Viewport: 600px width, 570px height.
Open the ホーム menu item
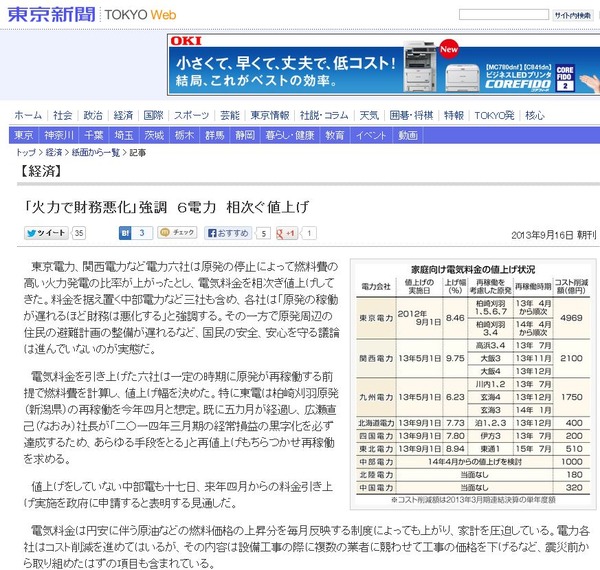coord(28,115)
